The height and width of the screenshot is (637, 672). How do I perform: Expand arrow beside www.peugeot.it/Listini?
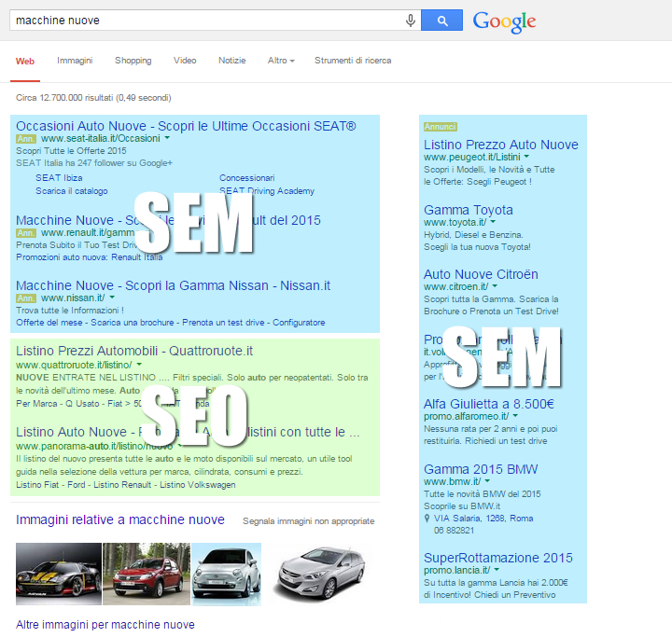click(526, 157)
